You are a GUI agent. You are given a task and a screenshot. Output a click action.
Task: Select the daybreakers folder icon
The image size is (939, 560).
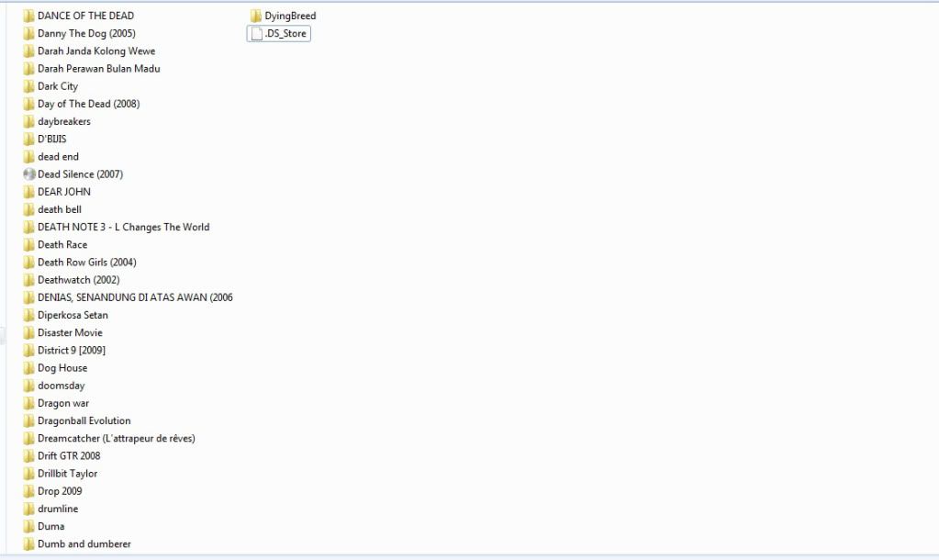pyautogui.click(x=28, y=121)
